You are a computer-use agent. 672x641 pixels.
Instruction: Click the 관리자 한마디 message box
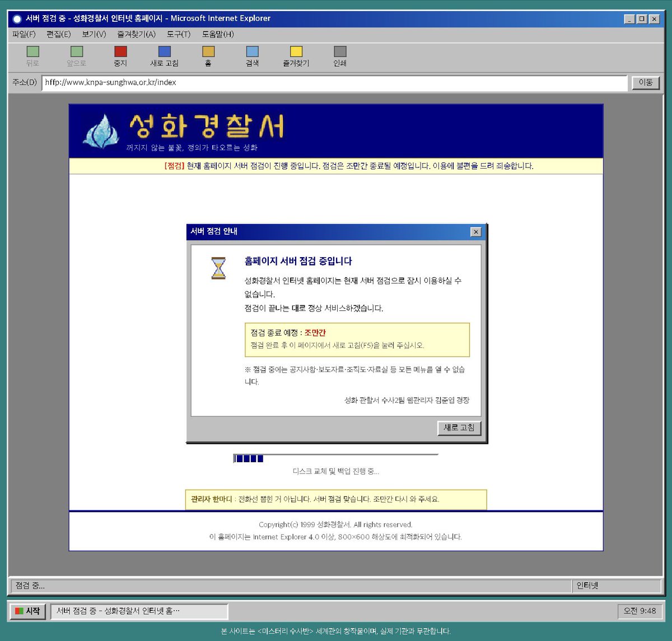(x=336, y=499)
